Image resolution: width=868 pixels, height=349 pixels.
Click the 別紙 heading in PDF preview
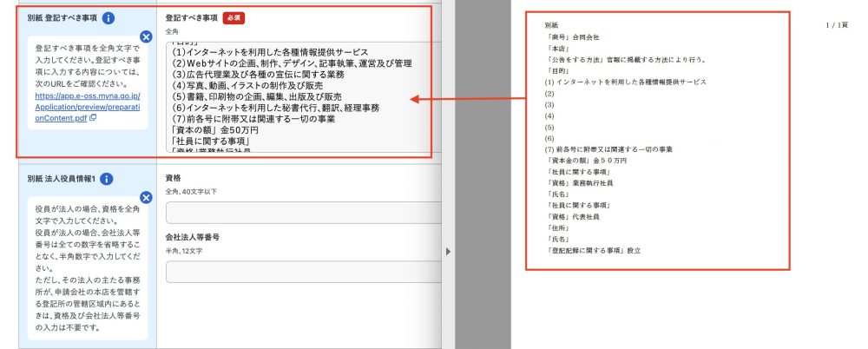click(x=552, y=27)
